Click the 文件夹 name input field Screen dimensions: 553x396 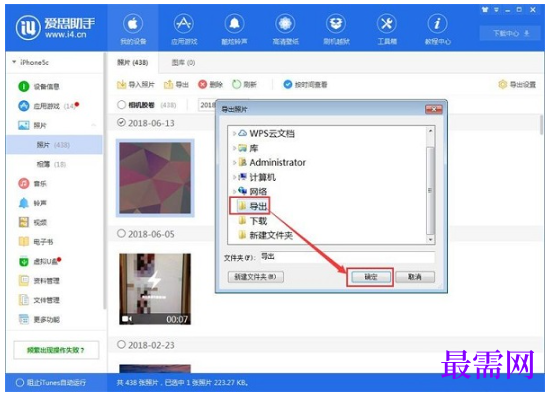(347, 257)
